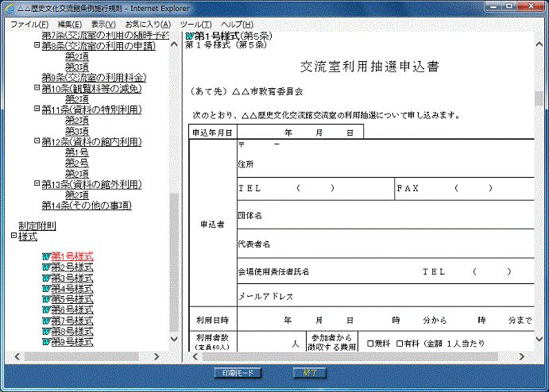Screen dimensions: 549x392
Task: Click the Word icon beside 第1号様式
Action: click(46, 257)
